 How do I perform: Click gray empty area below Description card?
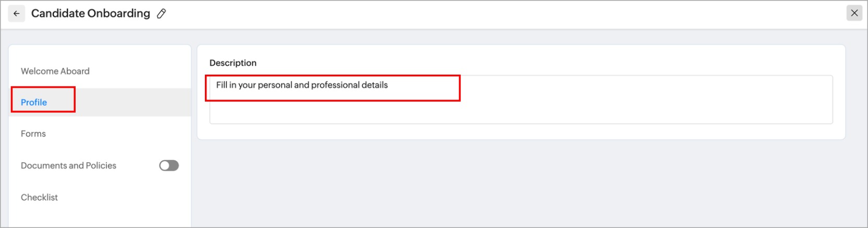521,183
